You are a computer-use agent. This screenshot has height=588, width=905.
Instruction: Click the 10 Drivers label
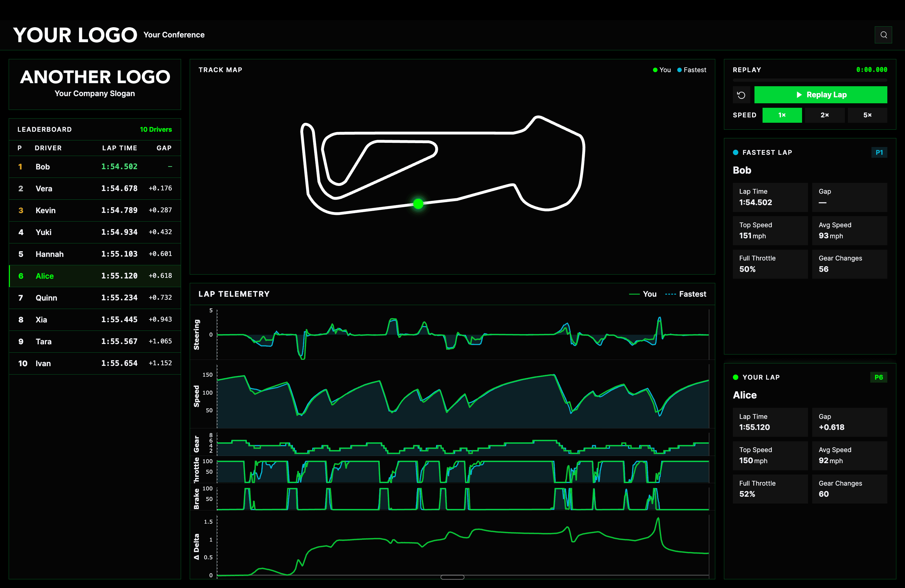pos(156,129)
